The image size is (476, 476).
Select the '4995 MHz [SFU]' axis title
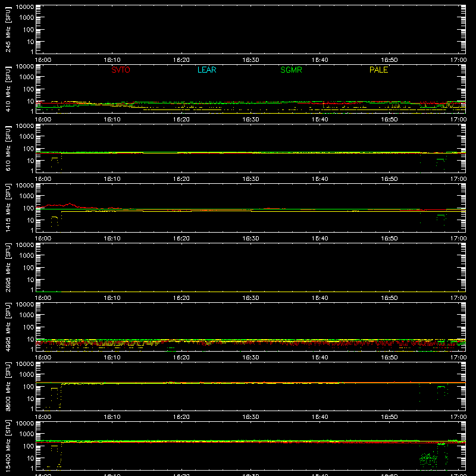click(x=8, y=327)
